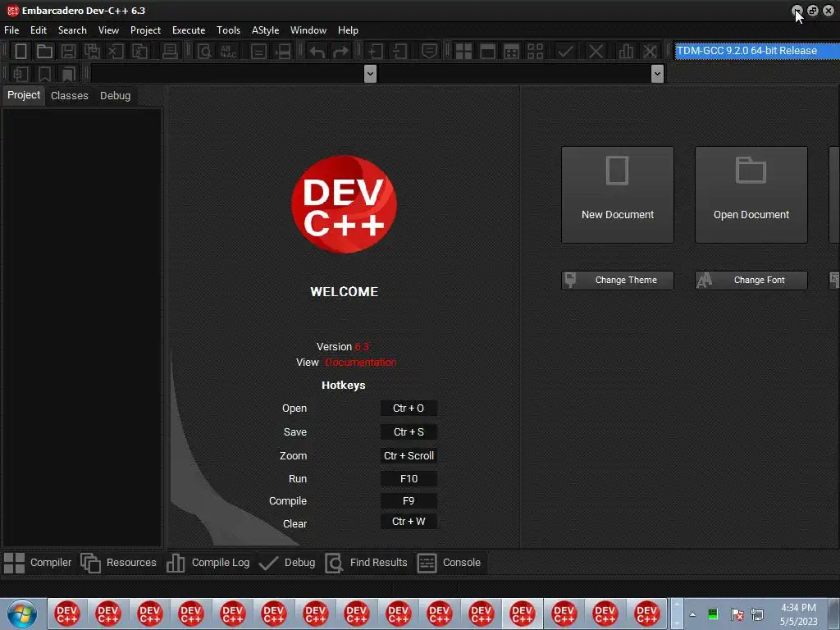Click the Open file folder toolbar icon
840x630 pixels.
pyautogui.click(x=44, y=52)
